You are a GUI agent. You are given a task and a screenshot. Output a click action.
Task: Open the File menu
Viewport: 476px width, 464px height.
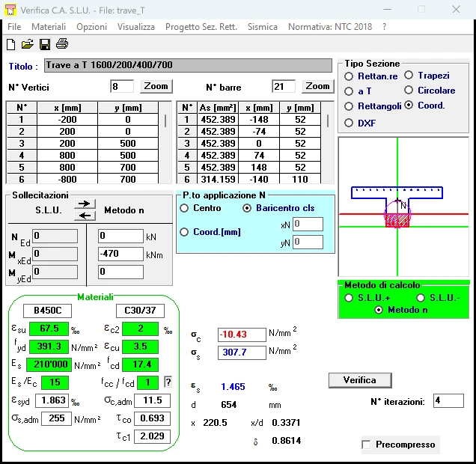[14, 27]
